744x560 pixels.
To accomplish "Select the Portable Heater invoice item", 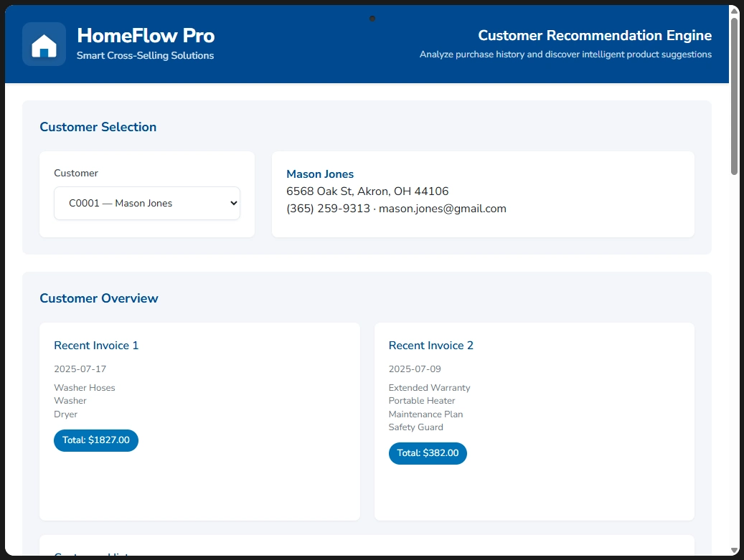I will pos(422,401).
